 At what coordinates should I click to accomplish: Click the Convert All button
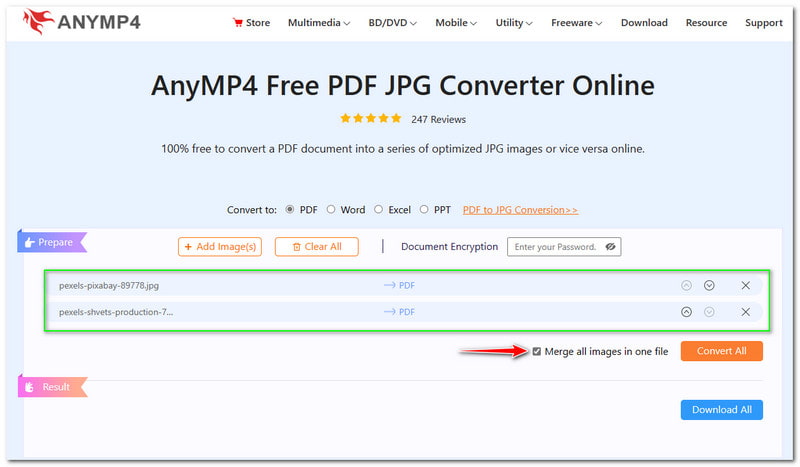coord(721,351)
